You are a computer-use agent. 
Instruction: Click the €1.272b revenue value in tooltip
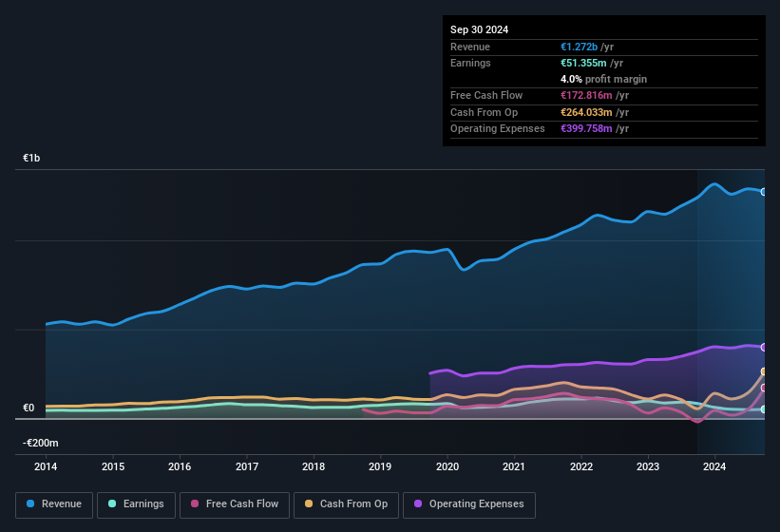coord(579,47)
